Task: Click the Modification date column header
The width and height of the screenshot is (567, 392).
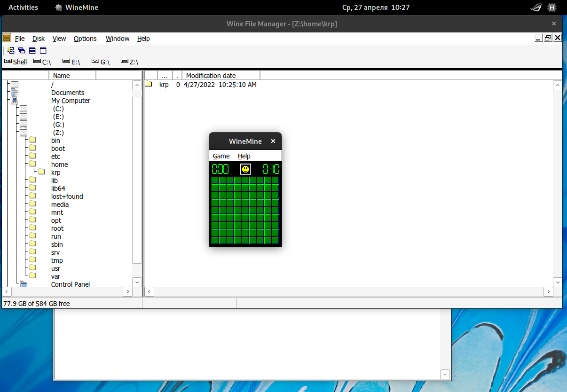Action: [x=221, y=75]
